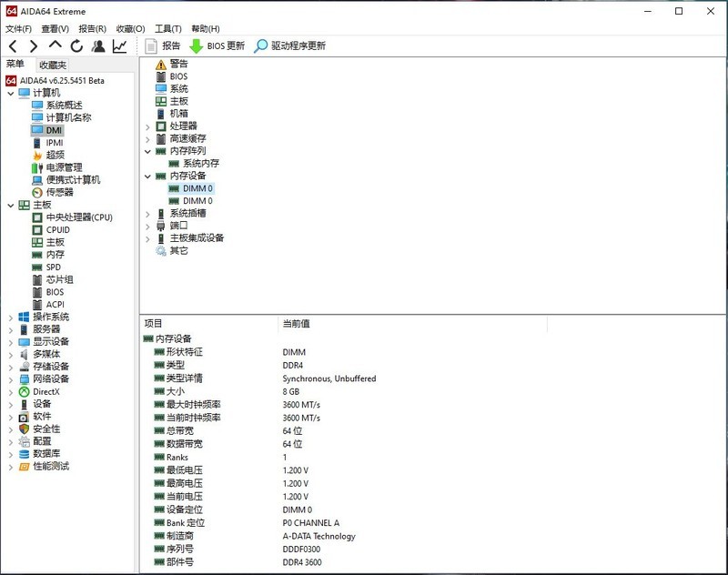Collapse the 主板 tree node in sidebar
Viewport: 728px width, 575px height.
click(11, 205)
